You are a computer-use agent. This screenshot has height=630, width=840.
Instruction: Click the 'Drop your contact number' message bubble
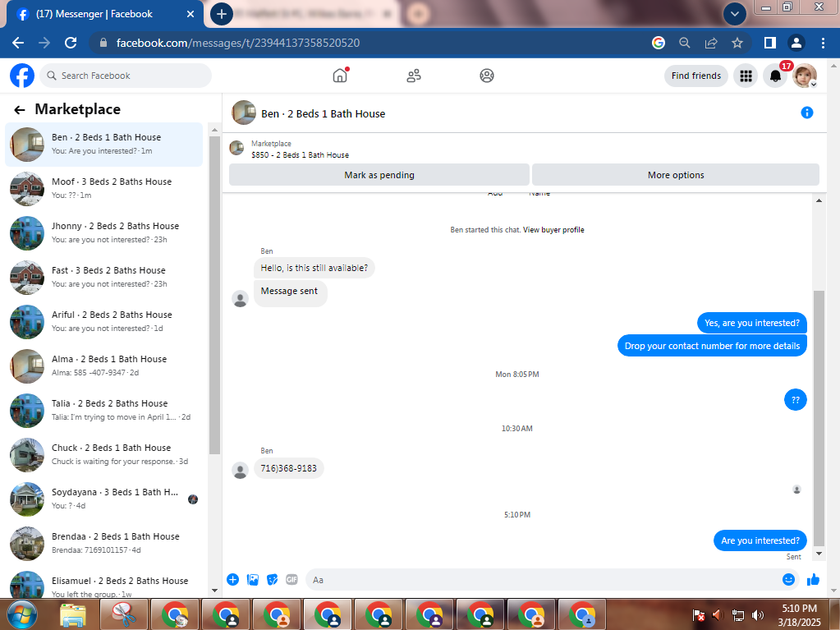[x=712, y=346]
